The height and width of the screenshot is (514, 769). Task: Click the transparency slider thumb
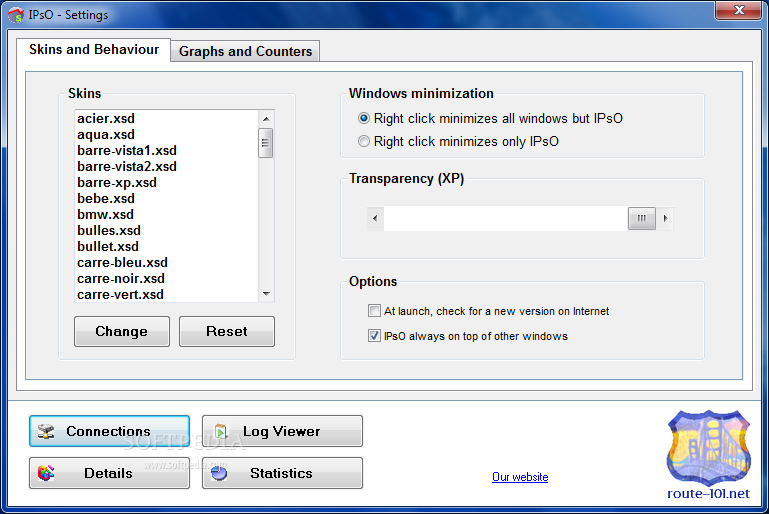[641, 218]
